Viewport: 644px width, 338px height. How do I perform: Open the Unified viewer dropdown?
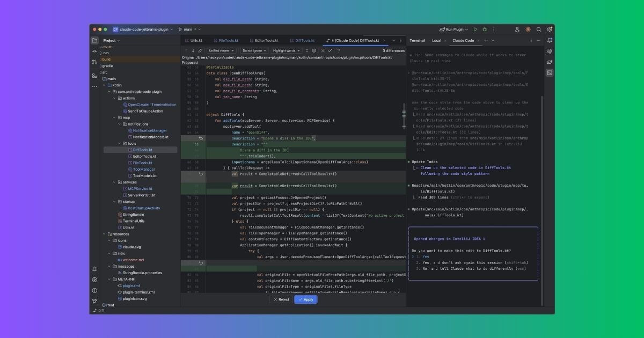(x=221, y=50)
